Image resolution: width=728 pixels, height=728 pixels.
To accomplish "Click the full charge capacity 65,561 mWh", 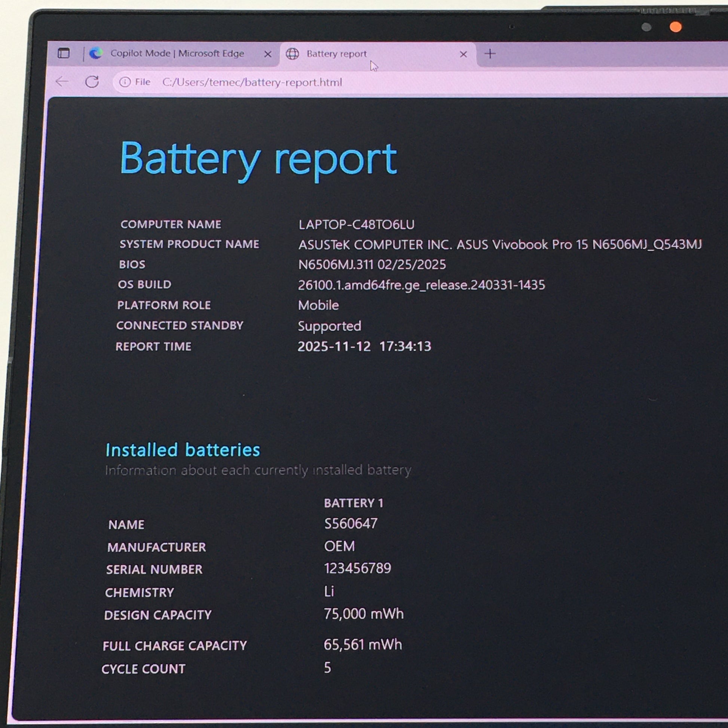I will point(363,645).
